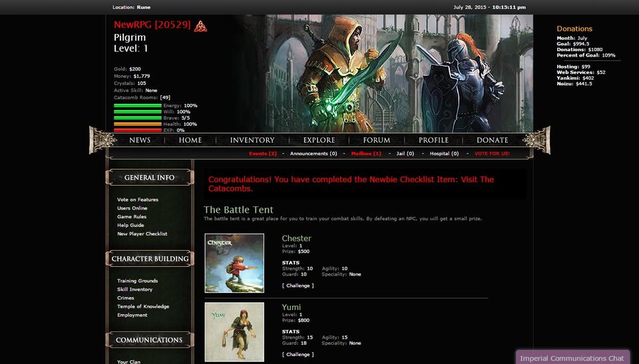Open the Users Online list
639x364 pixels.
132,208
